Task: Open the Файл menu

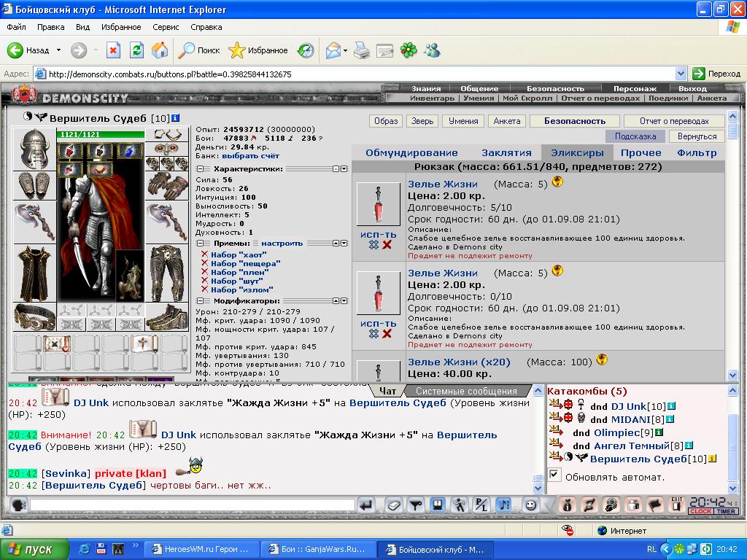Action: pos(16,27)
